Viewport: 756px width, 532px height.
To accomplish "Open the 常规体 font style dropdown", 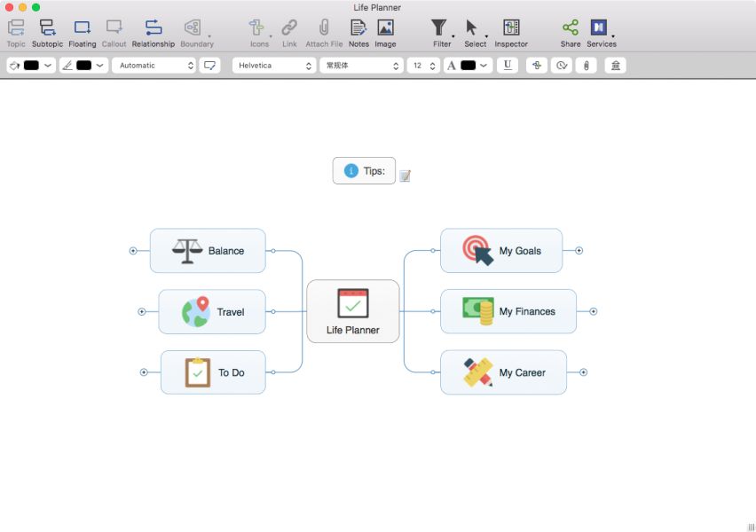I will (x=361, y=66).
